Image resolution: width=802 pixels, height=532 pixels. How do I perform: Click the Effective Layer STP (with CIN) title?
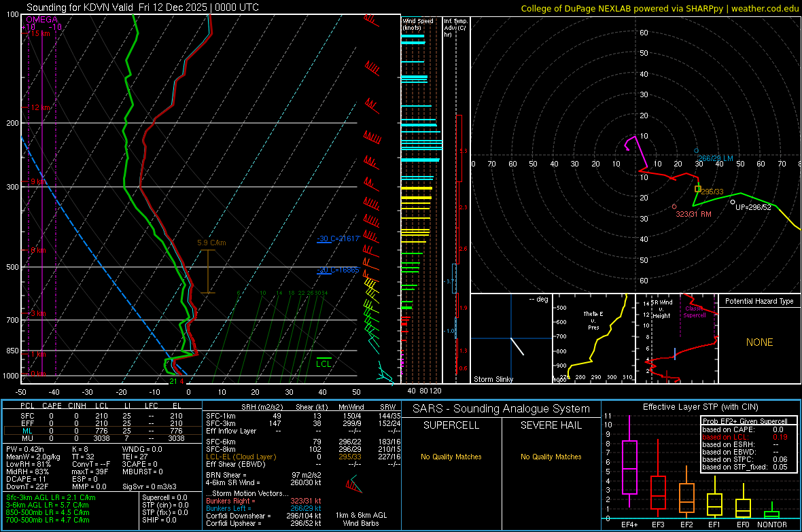coord(700,407)
